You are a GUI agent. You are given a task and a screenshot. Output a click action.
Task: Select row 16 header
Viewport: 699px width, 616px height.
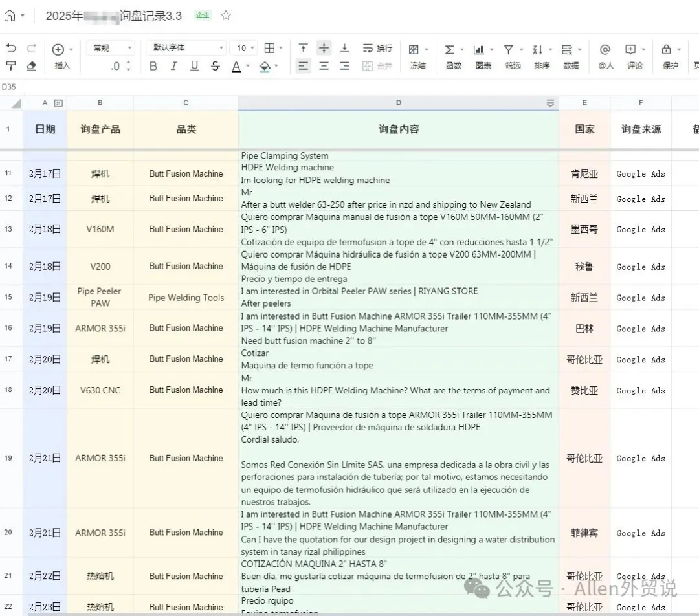click(x=8, y=328)
